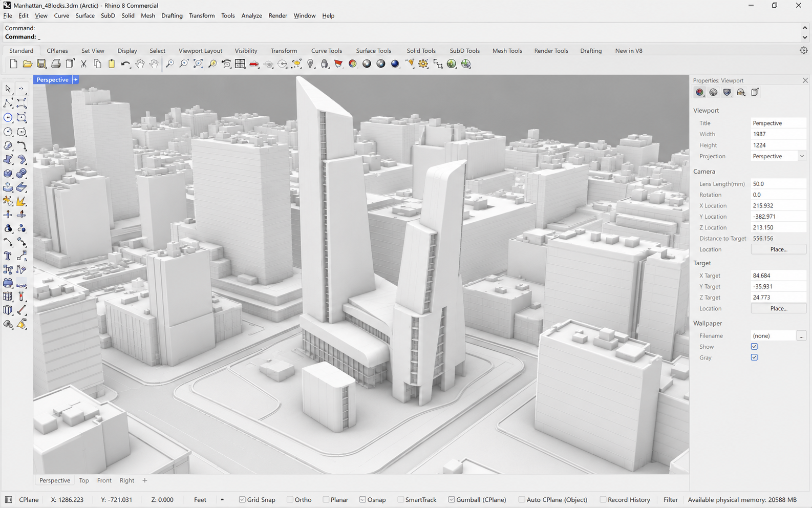Click the Cut scissors icon
The width and height of the screenshot is (812, 508).
point(83,64)
